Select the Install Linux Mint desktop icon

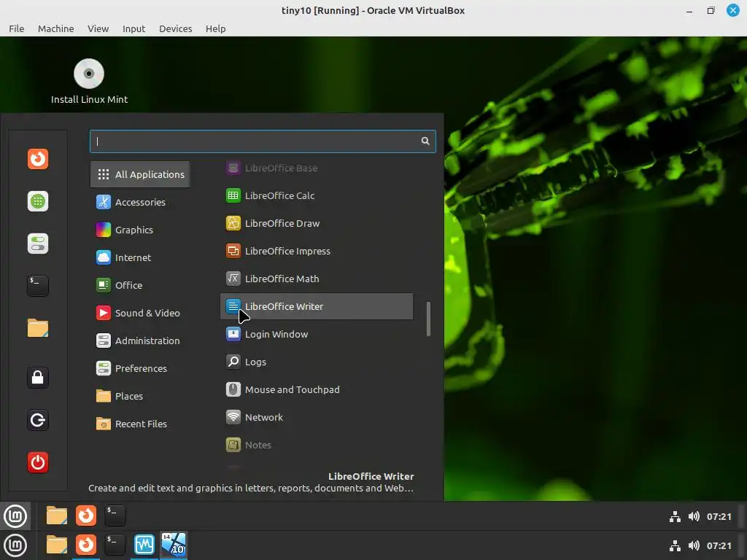(x=89, y=82)
